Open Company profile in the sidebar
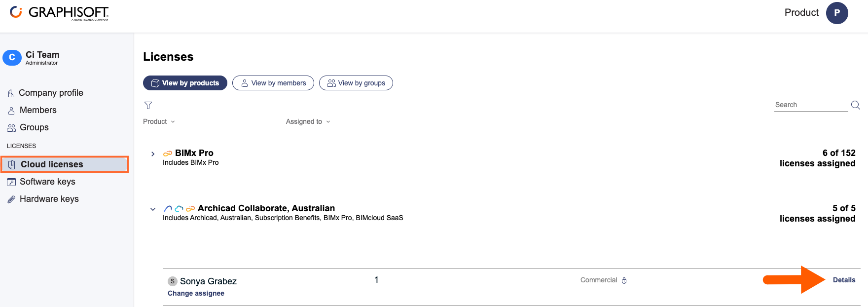 coord(51,93)
